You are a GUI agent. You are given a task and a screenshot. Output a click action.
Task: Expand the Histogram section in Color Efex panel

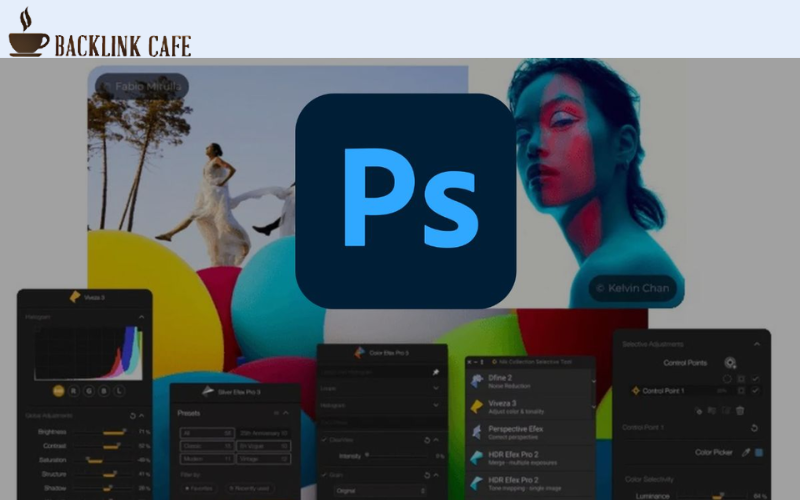(436, 405)
